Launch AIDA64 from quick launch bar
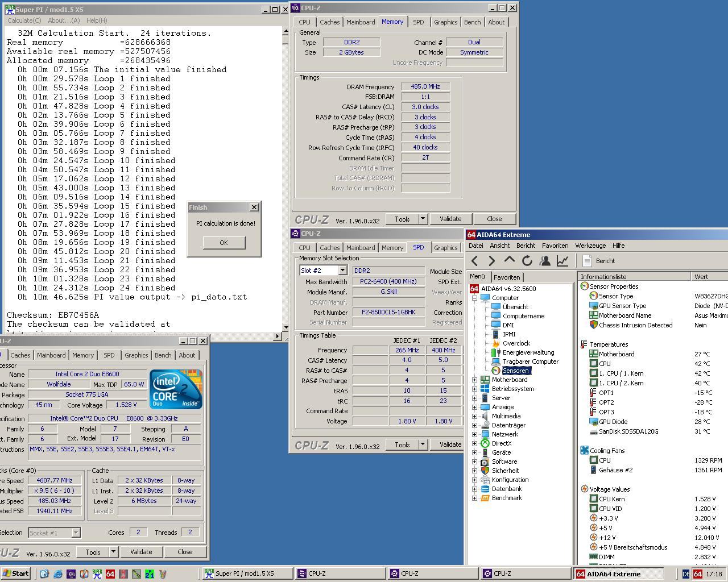 pos(110,574)
